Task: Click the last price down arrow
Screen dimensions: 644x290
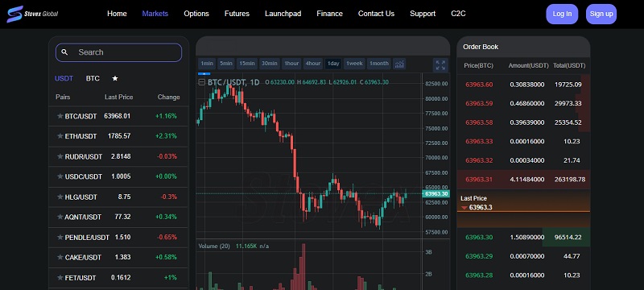Action: (x=464, y=208)
